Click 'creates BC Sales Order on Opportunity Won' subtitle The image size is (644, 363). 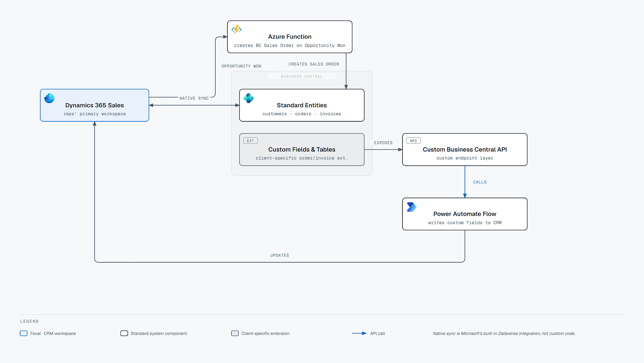tap(290, 45)
